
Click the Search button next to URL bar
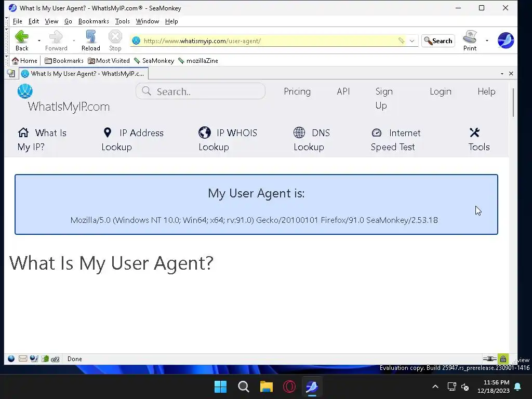pyautogui.click(x=438, y=41)
